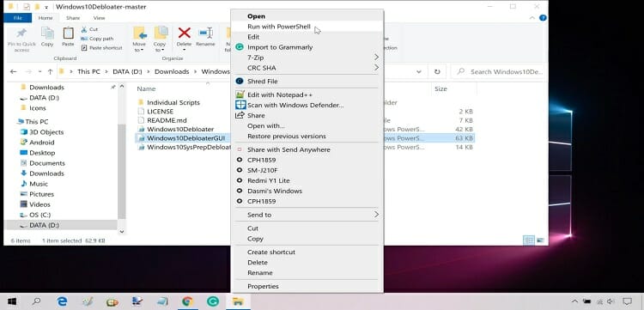Screen dimensions: 644x310
Task: Click DATA (D:) in address path
Action: point(127,71)
